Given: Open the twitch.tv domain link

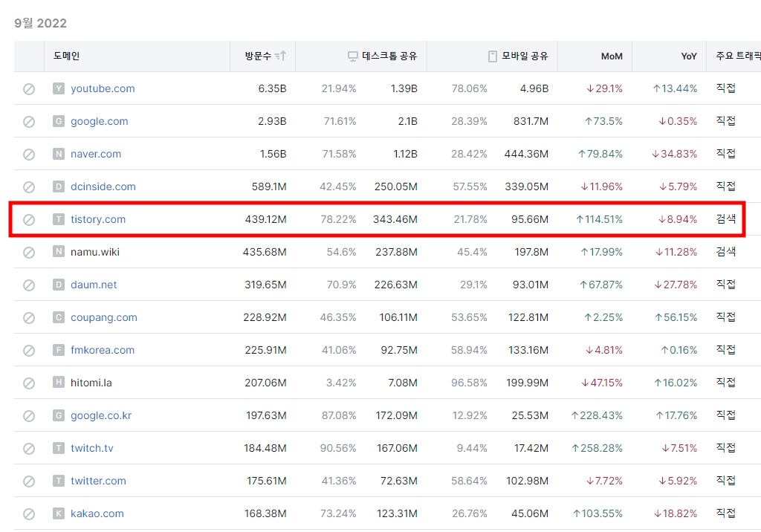Looking at the screenshot, I should click(x=91, y=448).
